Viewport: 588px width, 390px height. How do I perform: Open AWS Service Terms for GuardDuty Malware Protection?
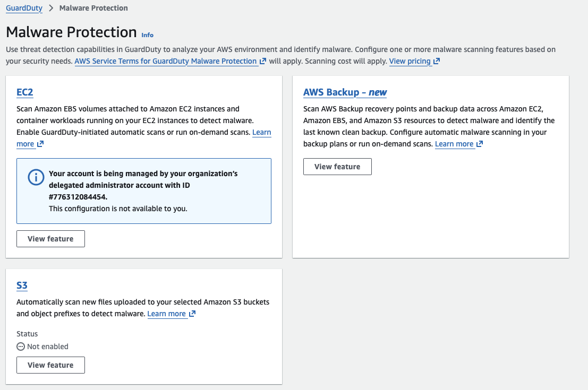click(x=165, y=62)
